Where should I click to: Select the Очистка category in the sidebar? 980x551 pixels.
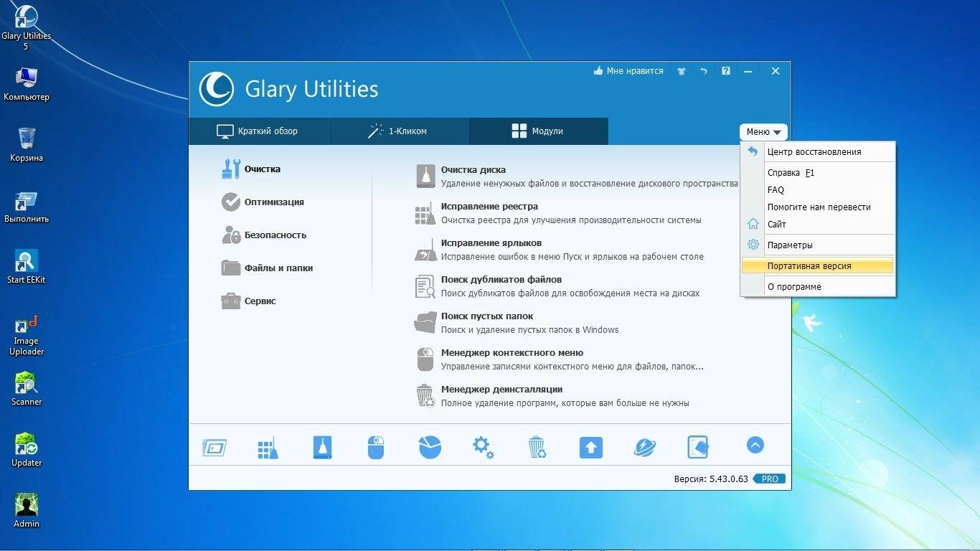251,169
